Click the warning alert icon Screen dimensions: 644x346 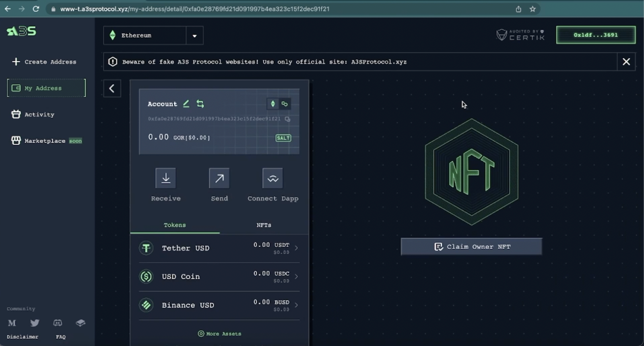pos(113,62)
